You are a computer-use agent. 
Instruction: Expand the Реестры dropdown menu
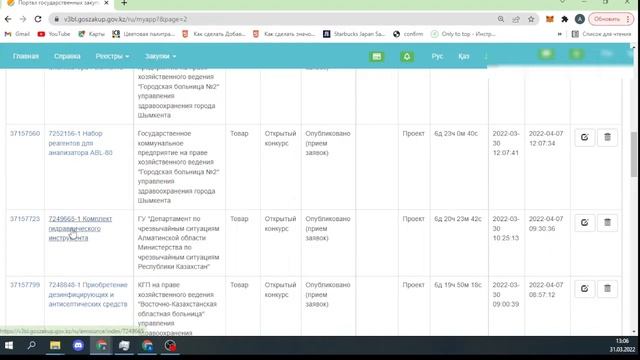click(x=112, y=56)
